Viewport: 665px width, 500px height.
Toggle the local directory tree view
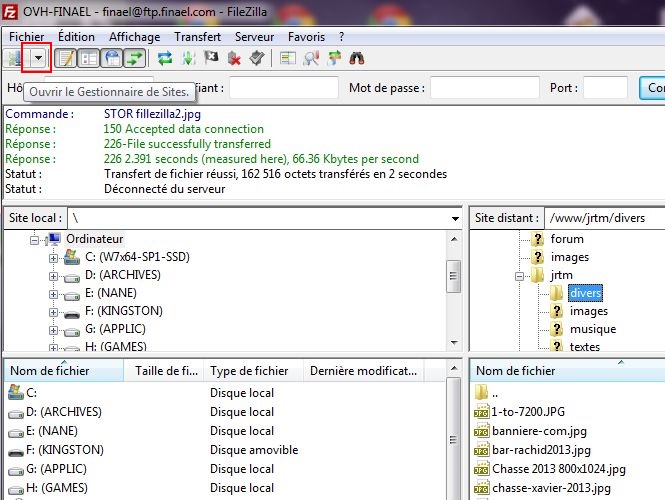[x=88, y=59]
